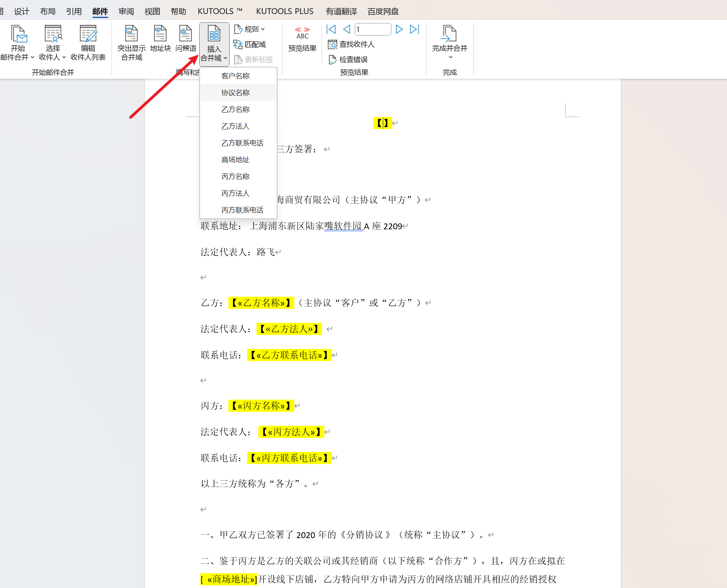Click the Insert Merge Field icon
727x588 pixels.
click(214, 34)
